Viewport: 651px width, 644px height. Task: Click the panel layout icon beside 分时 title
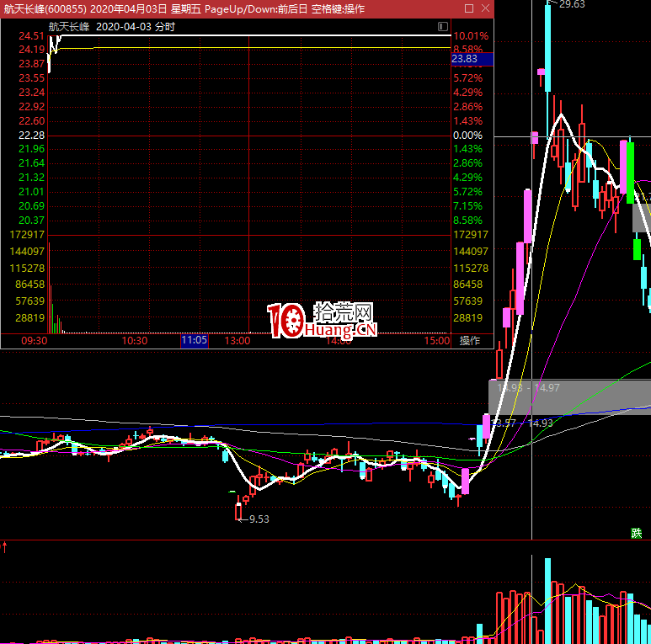pyautogui.click(x=443, y=27)
